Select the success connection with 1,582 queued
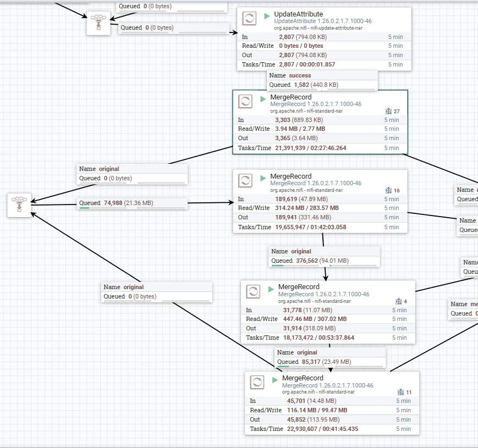Viewport: 478px width, 448px height. point(322,80)
